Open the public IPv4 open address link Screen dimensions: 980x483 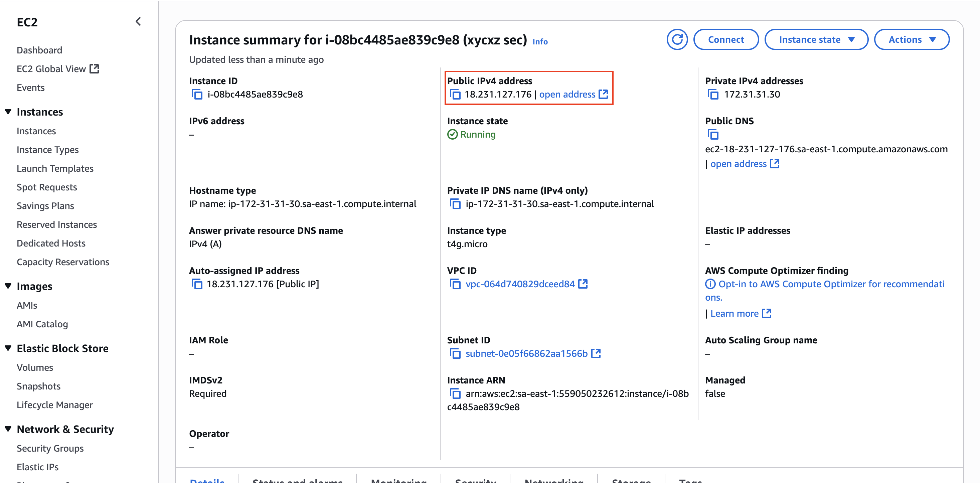pyautogui.click(x=568, y=94)
